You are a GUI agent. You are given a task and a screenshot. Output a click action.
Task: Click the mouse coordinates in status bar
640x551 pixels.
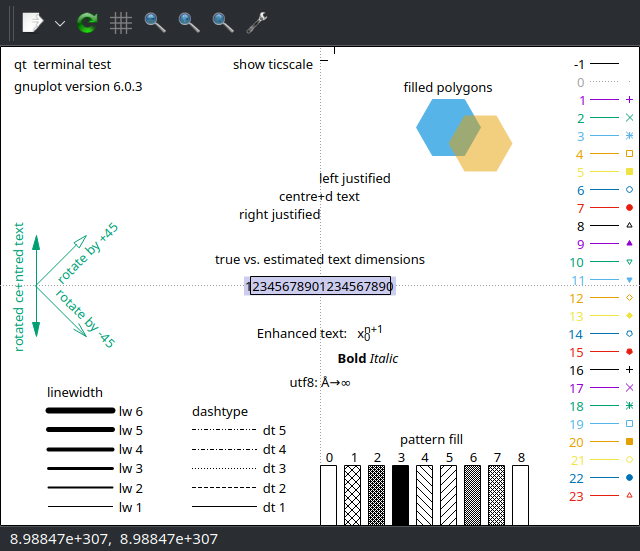coord(114,539)
